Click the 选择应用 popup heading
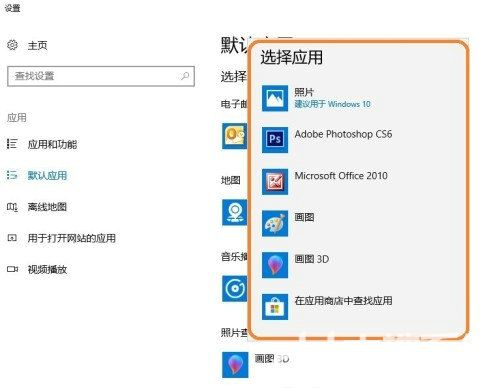 pyautogui.click(x=292, y=57)
